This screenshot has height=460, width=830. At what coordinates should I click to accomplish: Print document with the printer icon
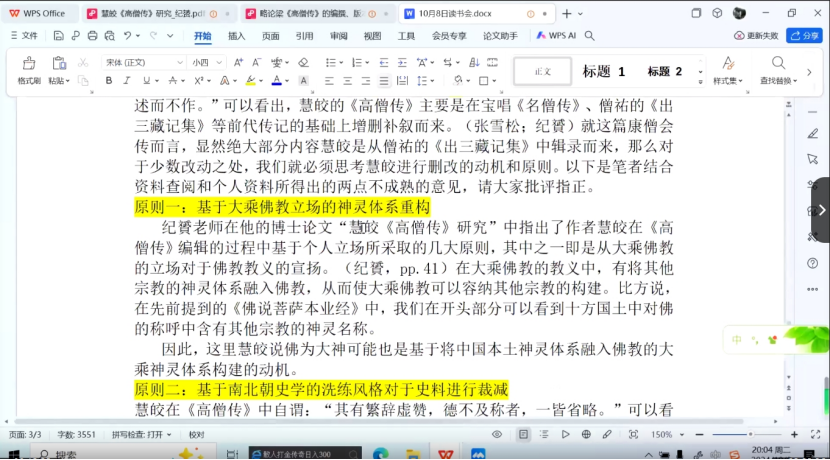(x=93, y=35)
